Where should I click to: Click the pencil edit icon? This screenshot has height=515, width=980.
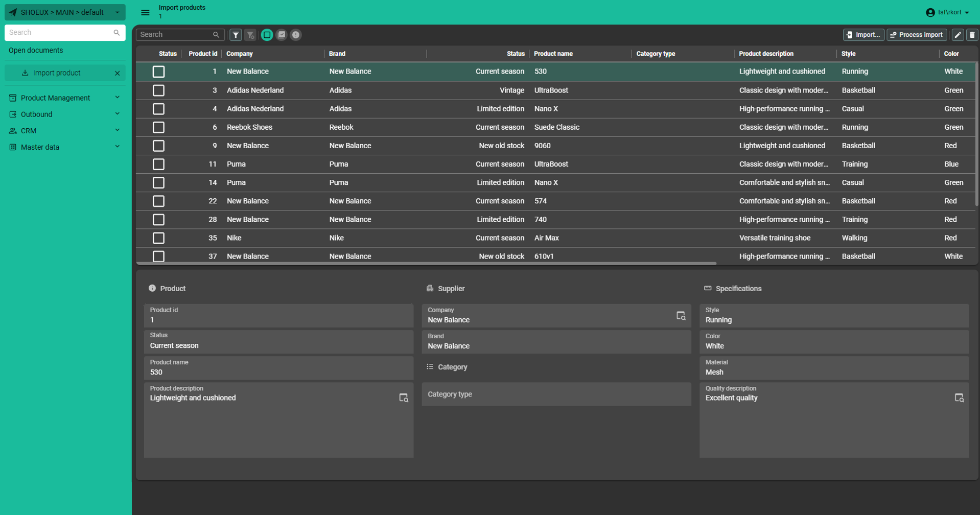(x=958, y=35)
